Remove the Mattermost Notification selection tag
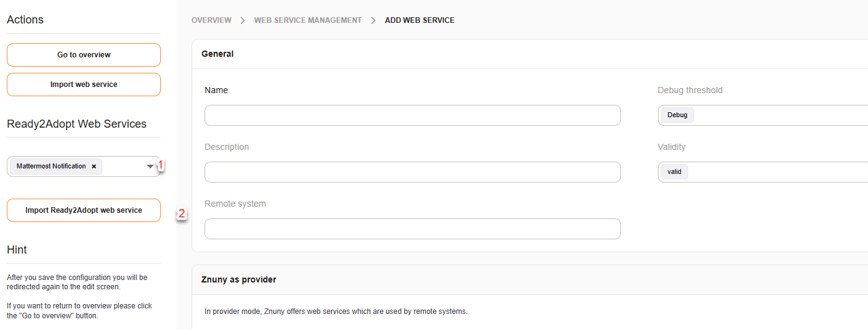 click(x=94, y=167)
